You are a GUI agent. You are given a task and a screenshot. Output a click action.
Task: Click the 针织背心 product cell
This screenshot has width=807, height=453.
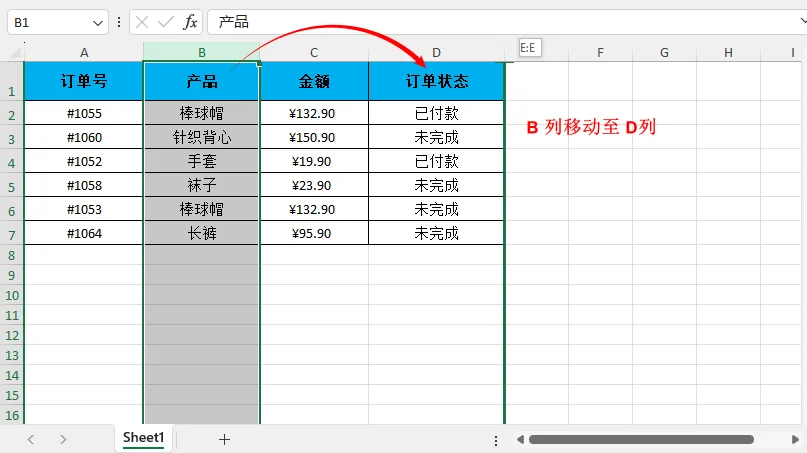pos(202,137)
